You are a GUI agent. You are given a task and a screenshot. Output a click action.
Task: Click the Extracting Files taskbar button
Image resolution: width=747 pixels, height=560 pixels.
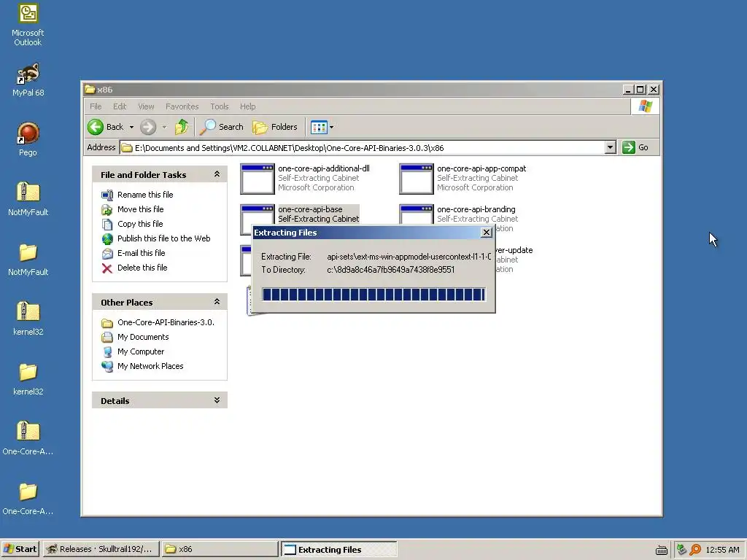click(338, 549)
